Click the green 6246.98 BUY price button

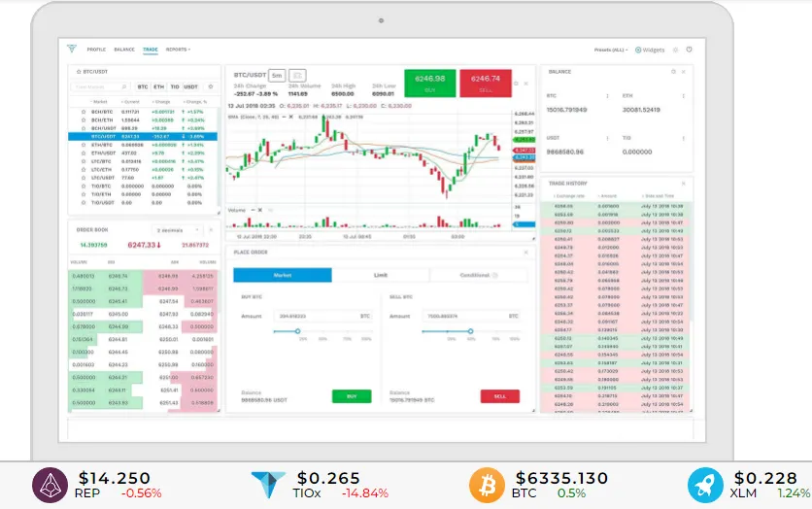(430, 83)
